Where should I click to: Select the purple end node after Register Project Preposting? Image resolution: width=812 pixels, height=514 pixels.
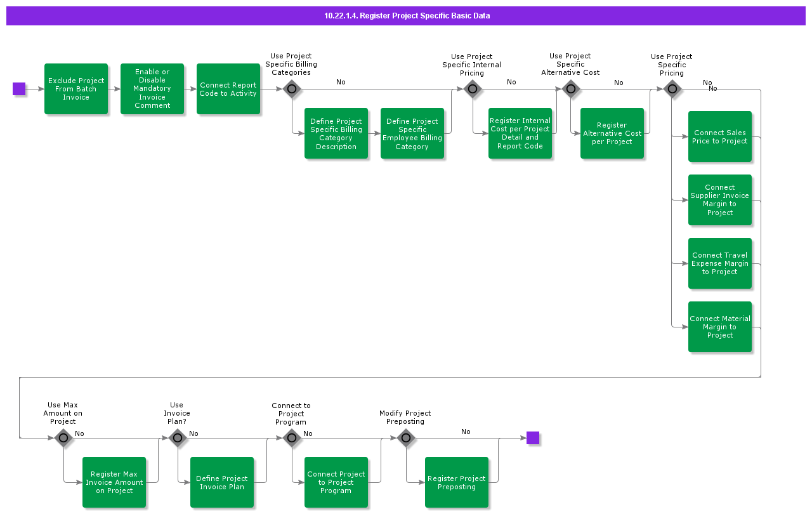point(533,438)
